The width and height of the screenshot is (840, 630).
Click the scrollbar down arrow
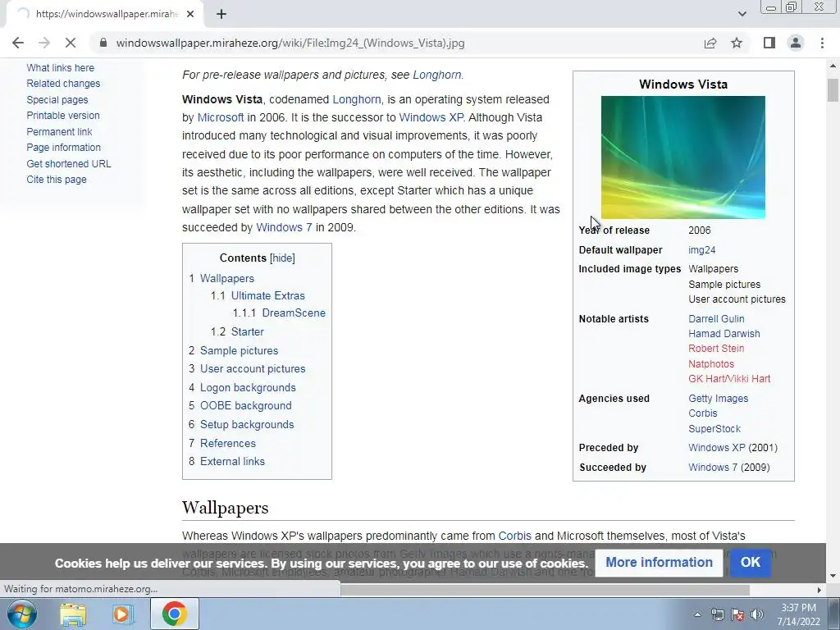pos(833,577)
